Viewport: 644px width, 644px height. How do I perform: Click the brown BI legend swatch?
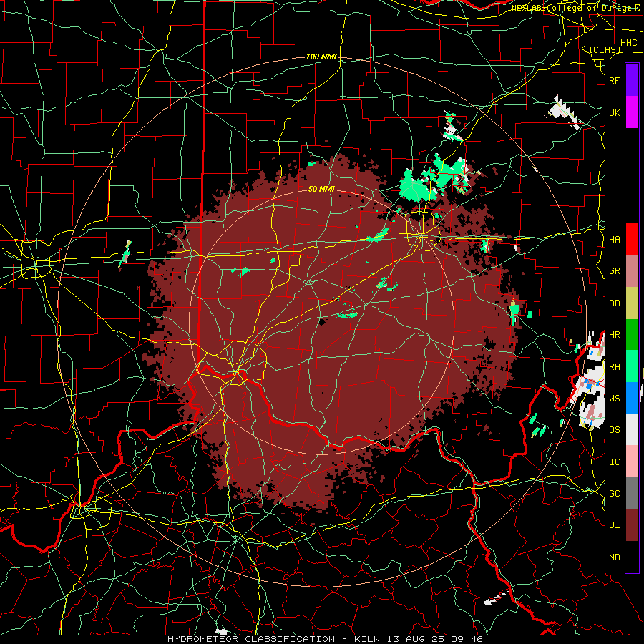tap(632, 525)
